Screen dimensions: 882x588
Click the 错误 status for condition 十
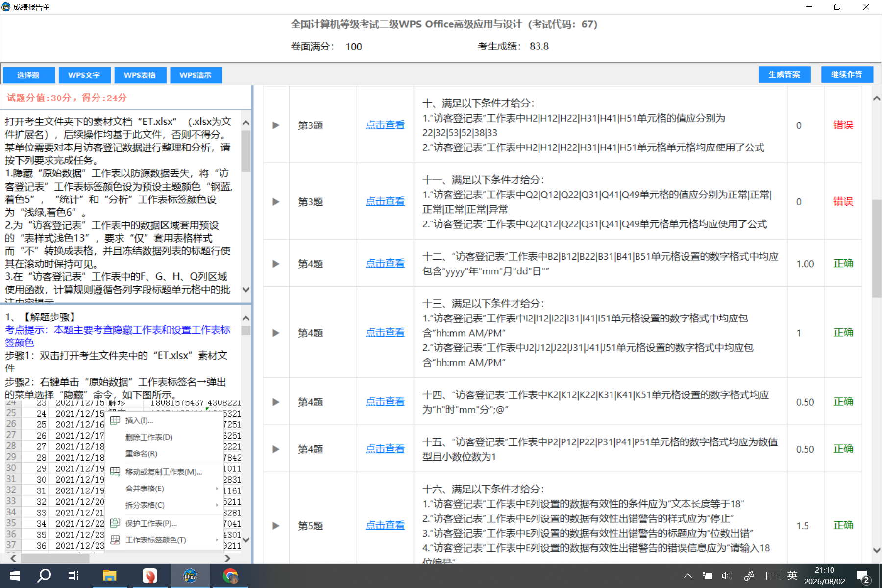coord(843,125)
